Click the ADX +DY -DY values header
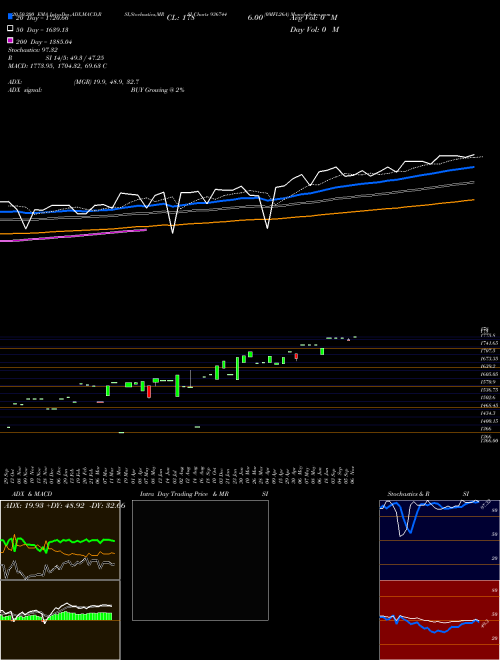 [x=64, y=506]
